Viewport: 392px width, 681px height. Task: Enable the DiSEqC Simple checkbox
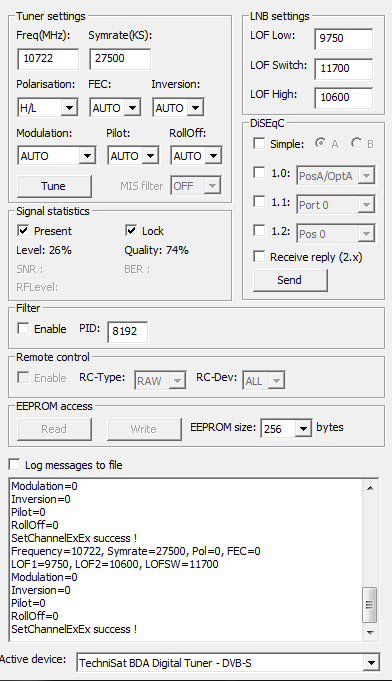[259, 143]
